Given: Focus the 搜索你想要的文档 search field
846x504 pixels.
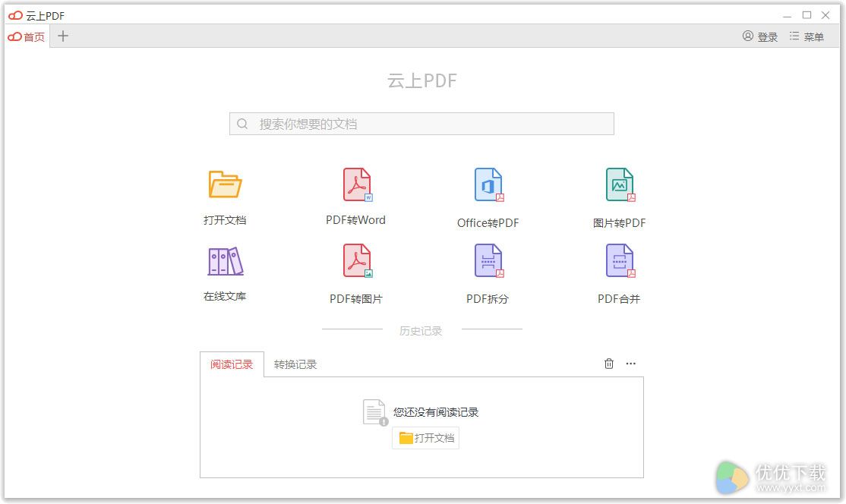Looking at the screenshot, I should tap(421, 124).
